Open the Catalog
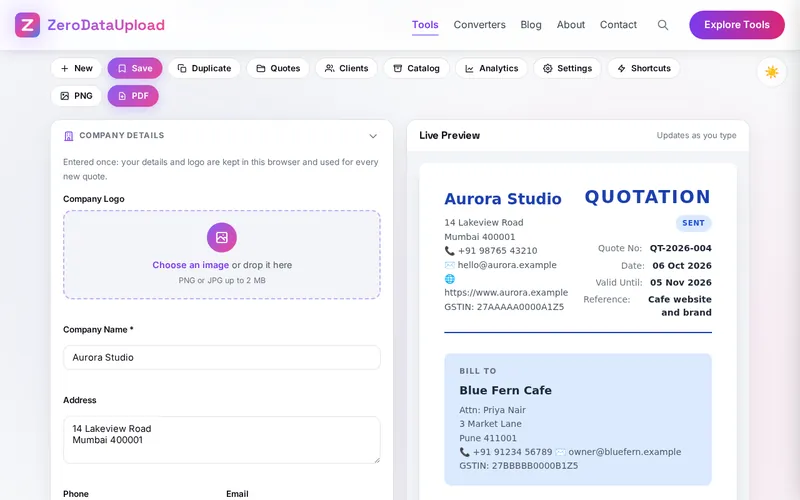The width and height of the screenshot is (800, 500). coord(416,68)
